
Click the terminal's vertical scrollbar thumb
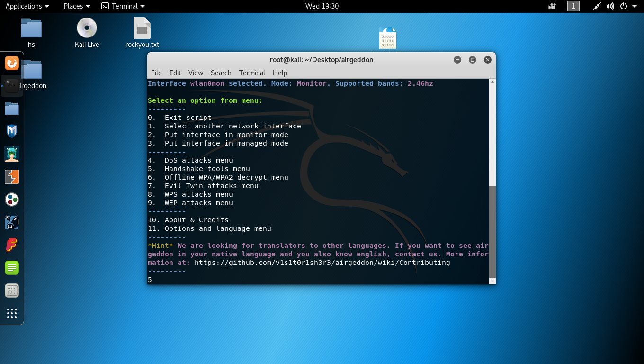pos(492,231)
